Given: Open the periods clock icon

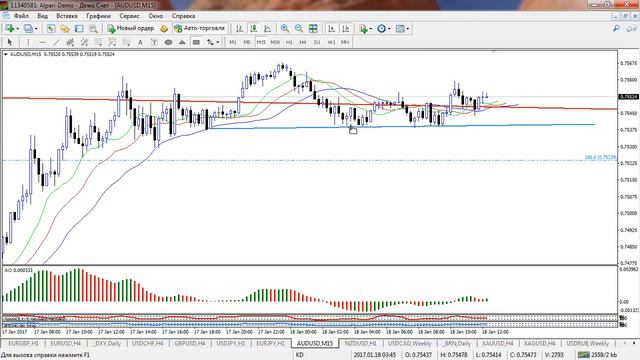Looking at the screenshot, I should tap(381, 29).
